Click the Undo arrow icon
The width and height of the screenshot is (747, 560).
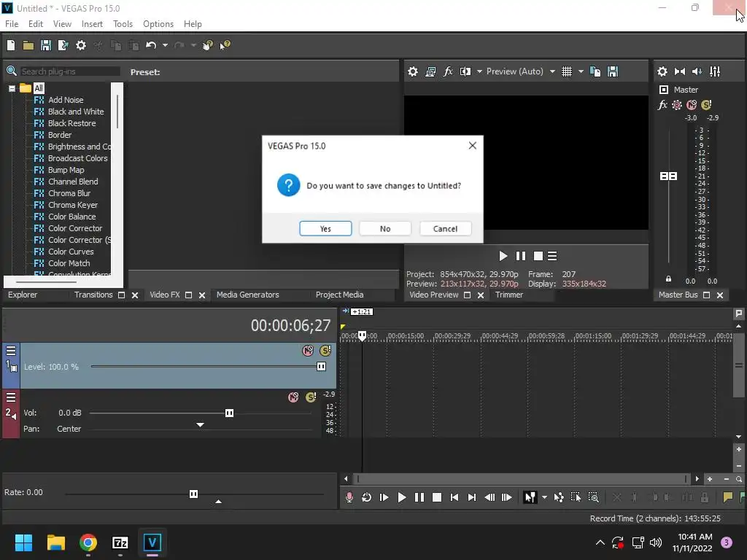tap(151, 45)
